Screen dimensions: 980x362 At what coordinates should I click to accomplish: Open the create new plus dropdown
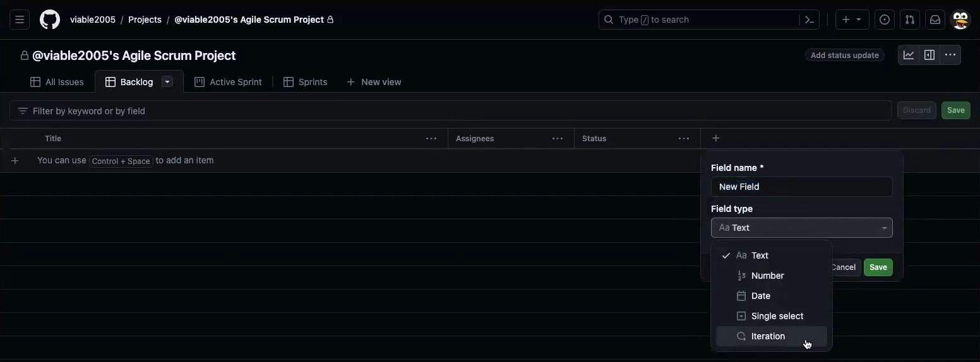[852, 20]
